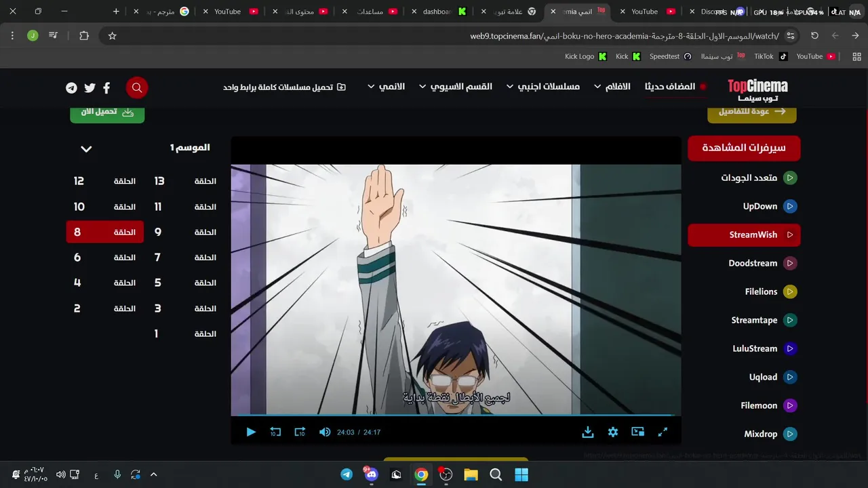Switch the video to fullscreen

pyautogui.click(x=663, y=432)
